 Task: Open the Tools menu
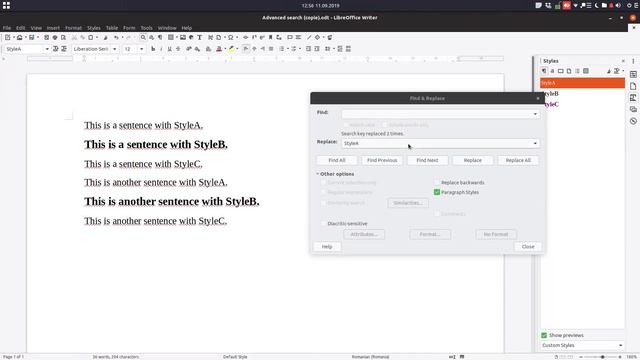(x=146, y=28)
